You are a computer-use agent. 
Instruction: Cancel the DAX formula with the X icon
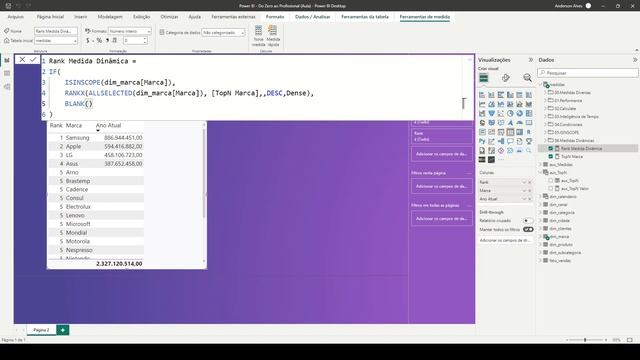point(22,60)
